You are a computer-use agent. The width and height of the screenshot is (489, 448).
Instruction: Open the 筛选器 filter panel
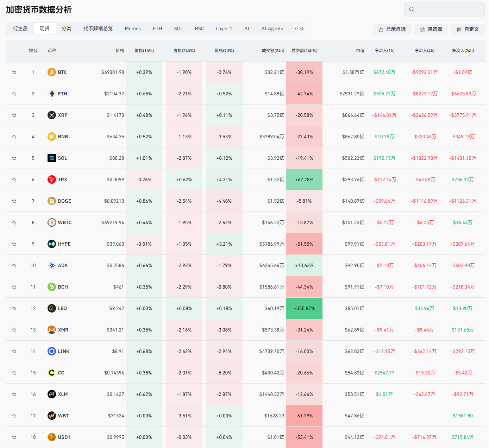click(431, 30)
